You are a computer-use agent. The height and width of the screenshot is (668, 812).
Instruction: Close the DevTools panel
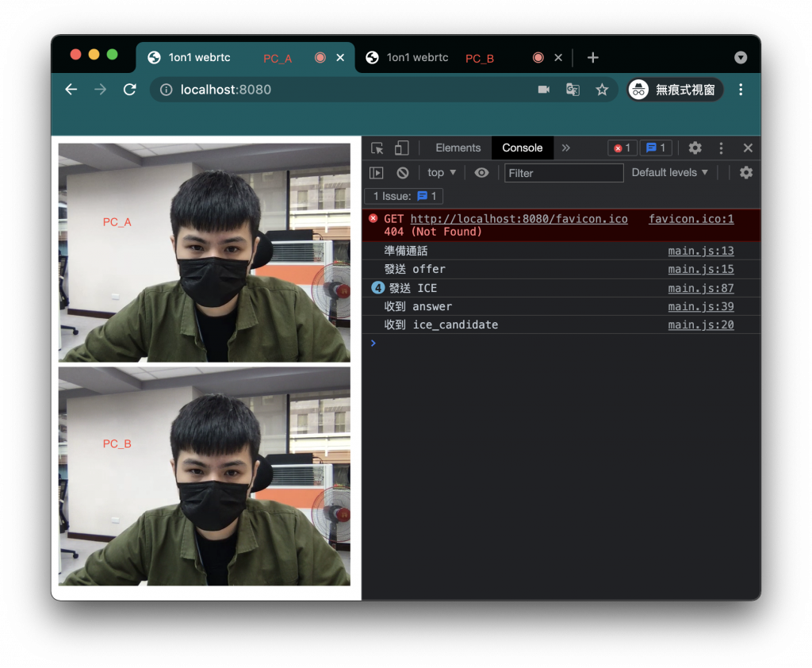[x=748, y=148]
